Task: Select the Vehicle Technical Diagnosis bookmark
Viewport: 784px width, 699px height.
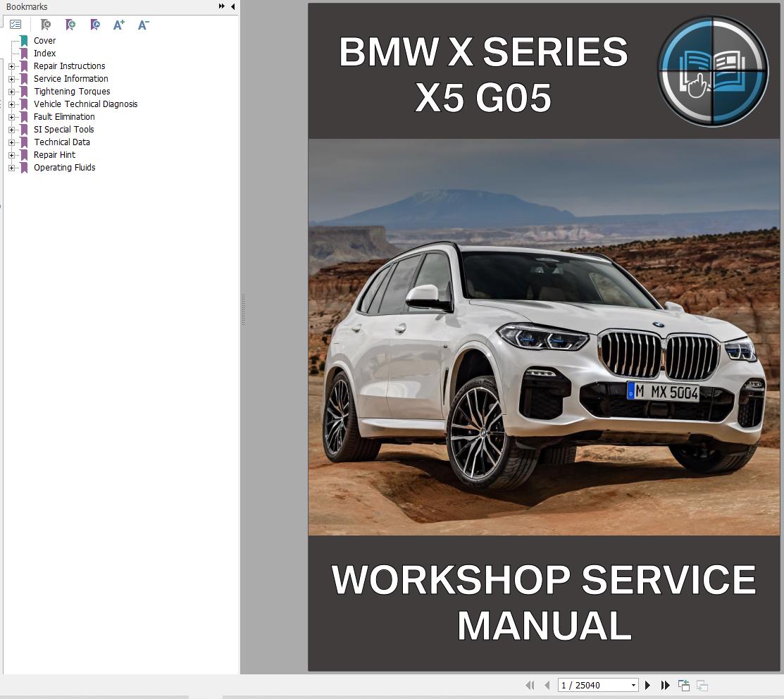Action: pyautogui.click(x=85, y=104)
